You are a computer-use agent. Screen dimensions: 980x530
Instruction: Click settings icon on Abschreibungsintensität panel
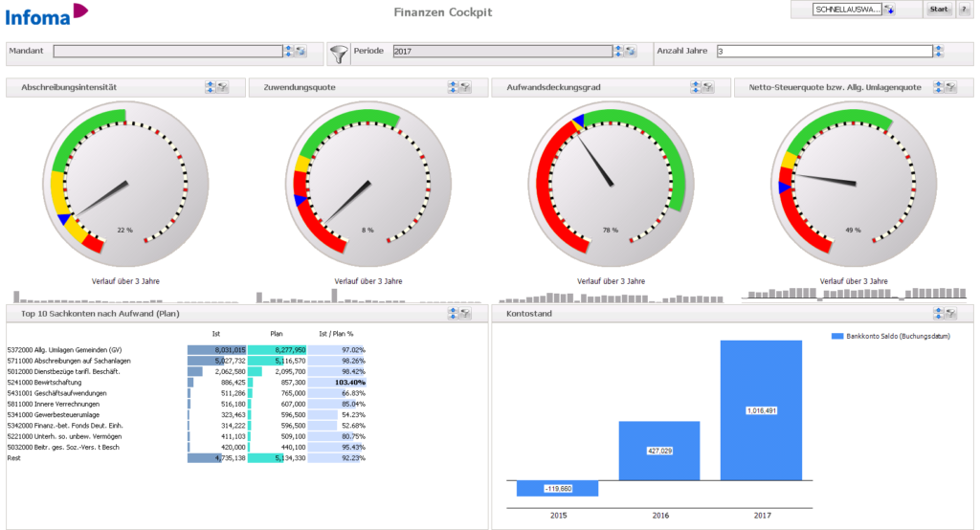[x=223, y=87]
